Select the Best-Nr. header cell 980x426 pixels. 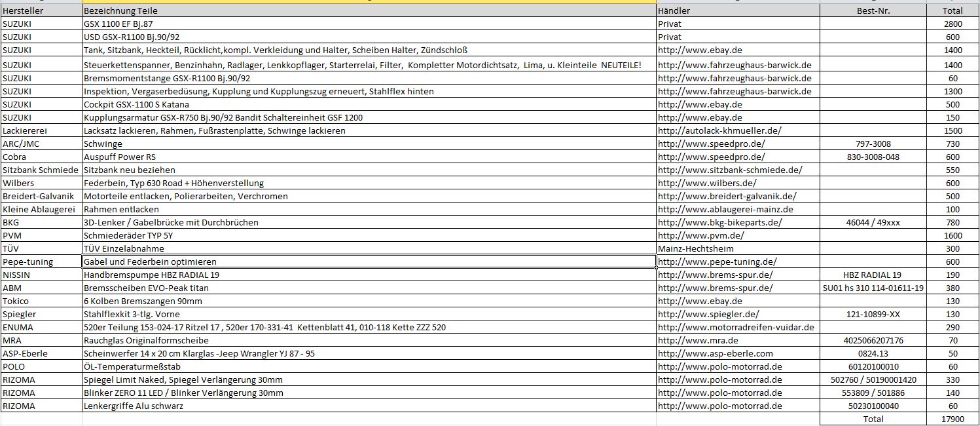click(873, 11)
